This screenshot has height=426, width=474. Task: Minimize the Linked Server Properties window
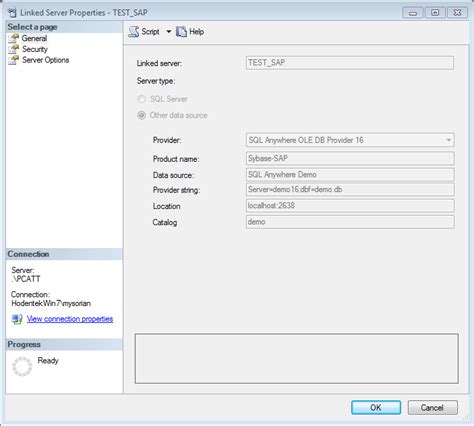413,13
